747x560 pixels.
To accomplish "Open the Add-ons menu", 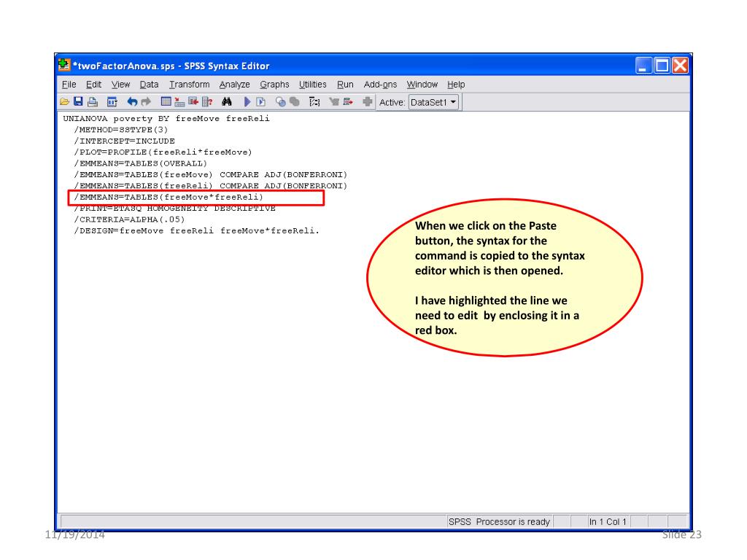I will click(x=380, y=85).
